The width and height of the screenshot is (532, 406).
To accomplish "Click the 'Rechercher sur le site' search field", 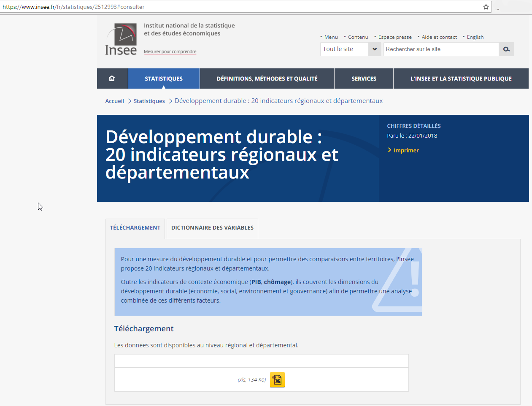I will click(440, 49).
